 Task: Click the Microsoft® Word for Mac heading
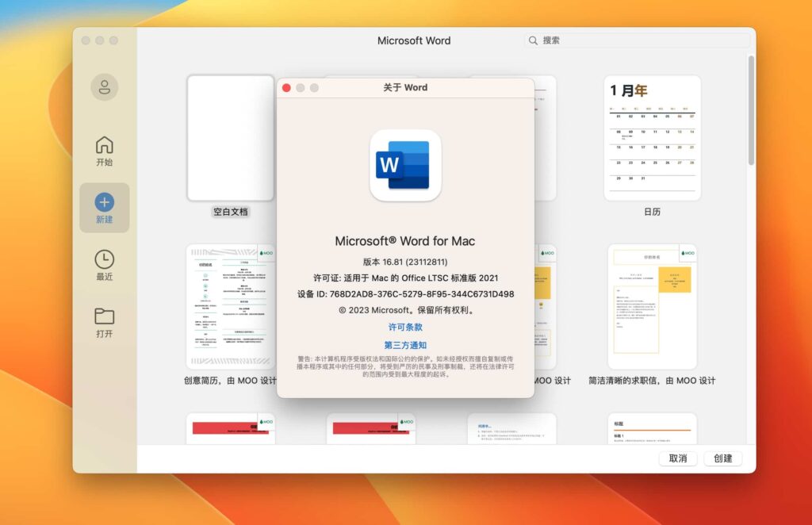405,241
